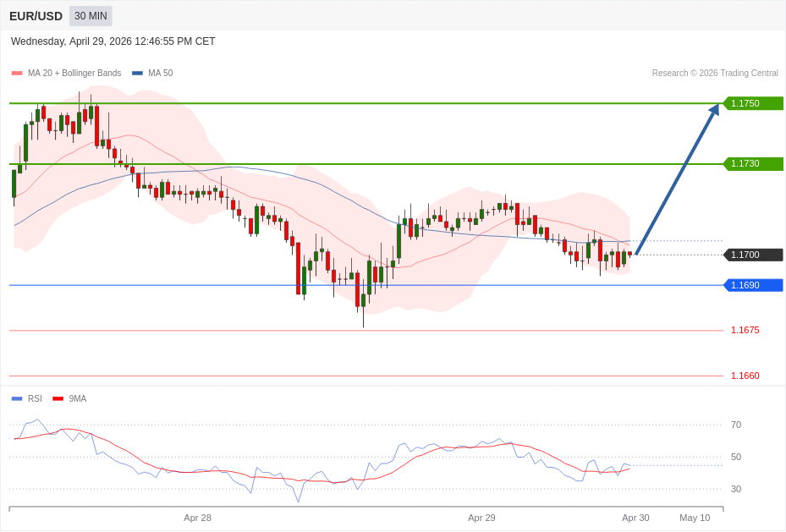Viewport: 786px width, 532px height.
Task: Click the blue MA 50 legend swatch
Action: 137,74
